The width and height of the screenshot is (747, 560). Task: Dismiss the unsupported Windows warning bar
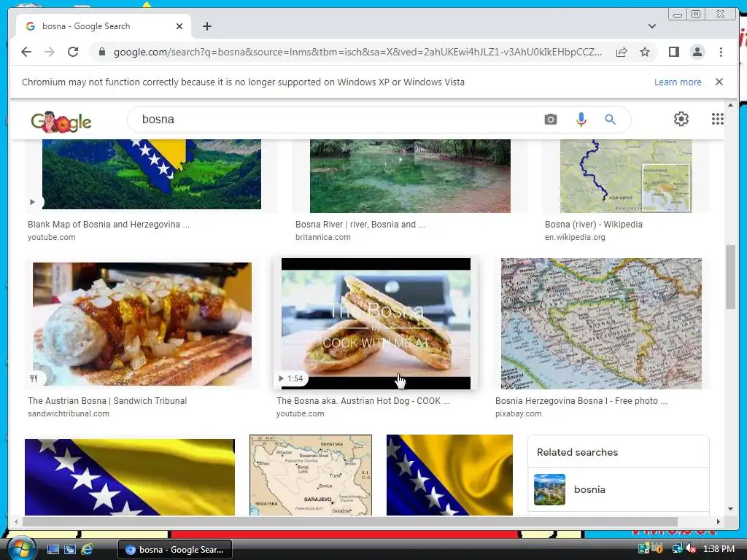[x=719, y=82]
